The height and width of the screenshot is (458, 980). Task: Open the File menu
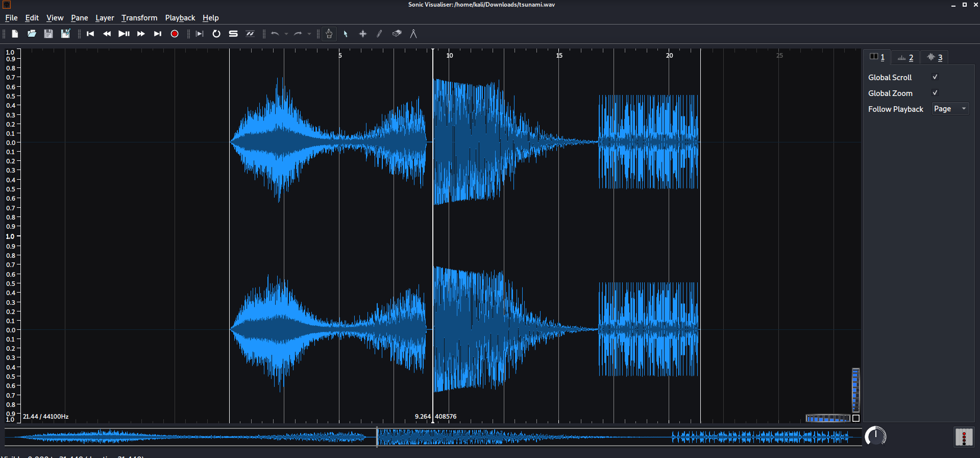click(11, 18)
